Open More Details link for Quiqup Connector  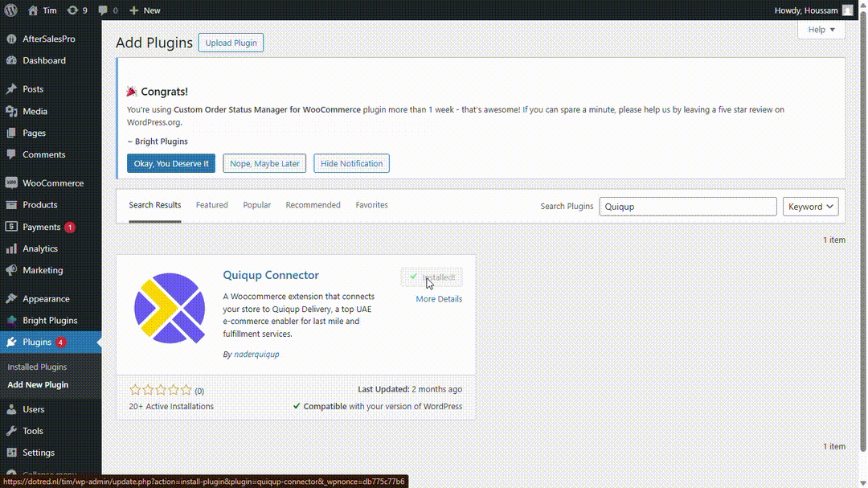(x=439, y=299)
